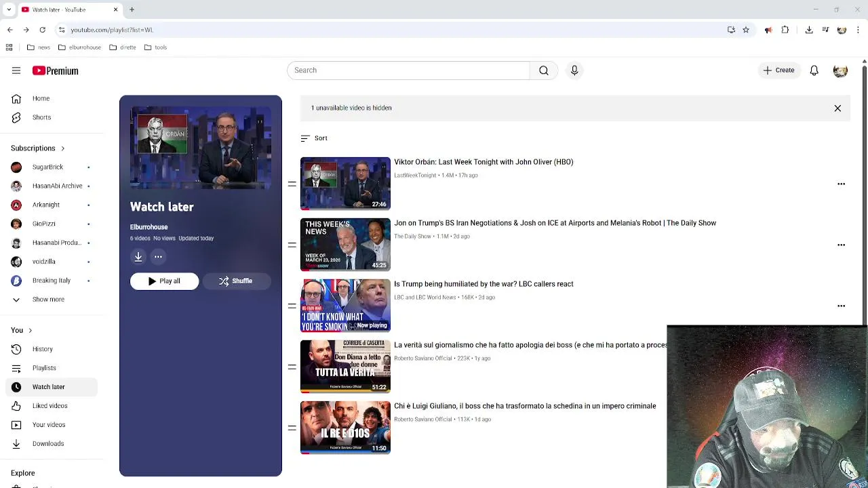Open options for Viktor Orbán video
This screenshot has width=868, height=488.
point(841,184)
